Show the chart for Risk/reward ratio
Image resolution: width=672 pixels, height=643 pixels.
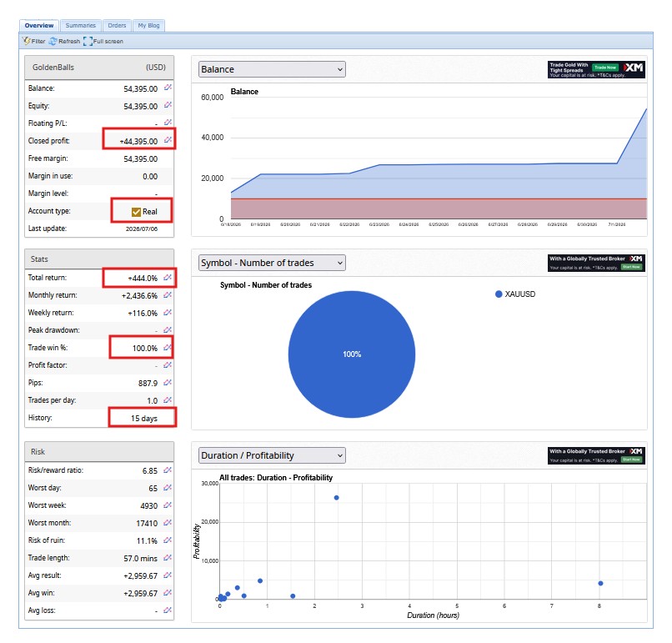(x=168, y=470)
